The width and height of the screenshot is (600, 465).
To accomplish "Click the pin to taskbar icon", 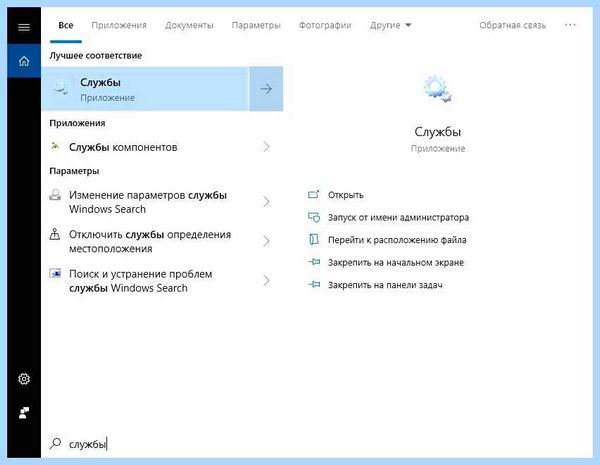I will (x=314, y=284).
